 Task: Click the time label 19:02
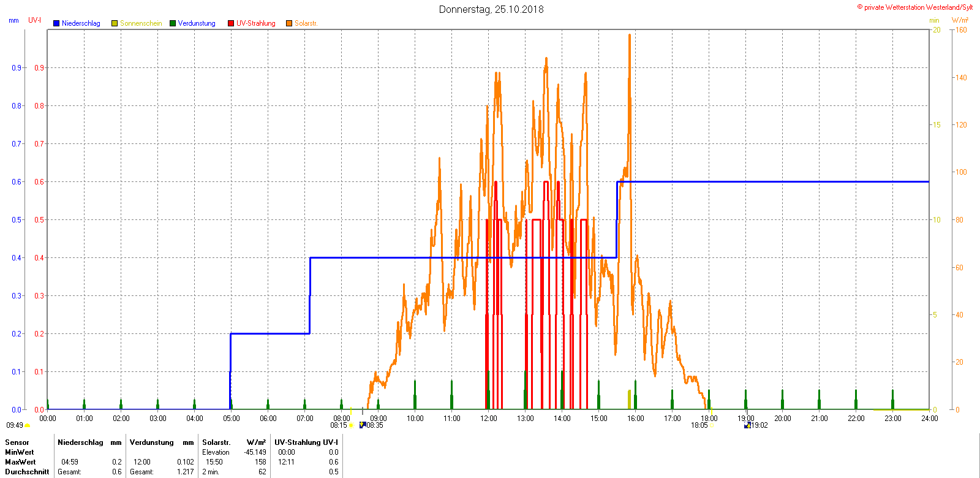(759, 425)
